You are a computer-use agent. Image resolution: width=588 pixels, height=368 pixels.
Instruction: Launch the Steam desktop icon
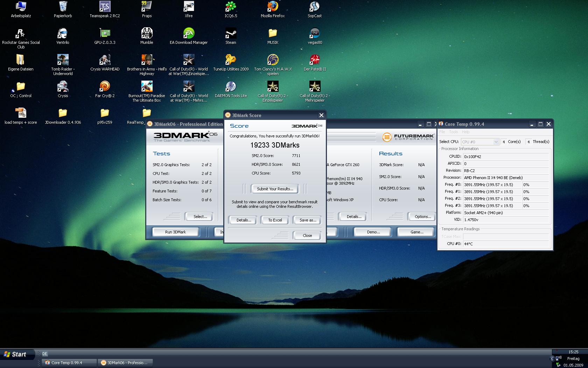(231, 36)
